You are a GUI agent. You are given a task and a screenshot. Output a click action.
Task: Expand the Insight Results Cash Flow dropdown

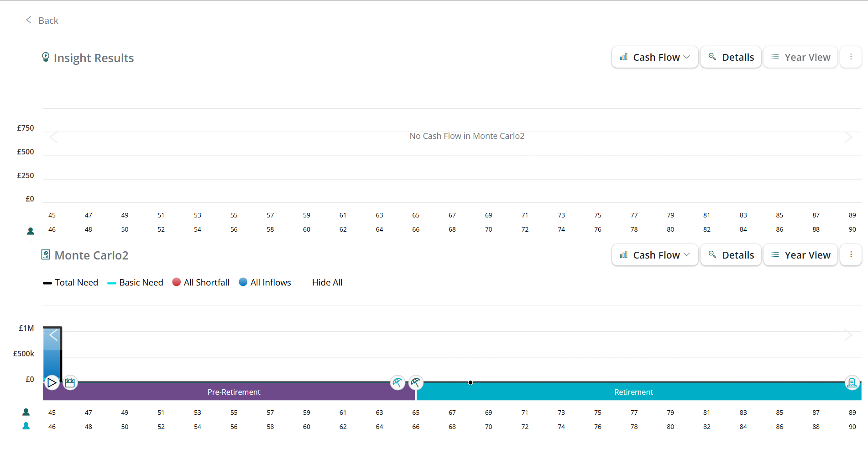[x=655, y=57]
